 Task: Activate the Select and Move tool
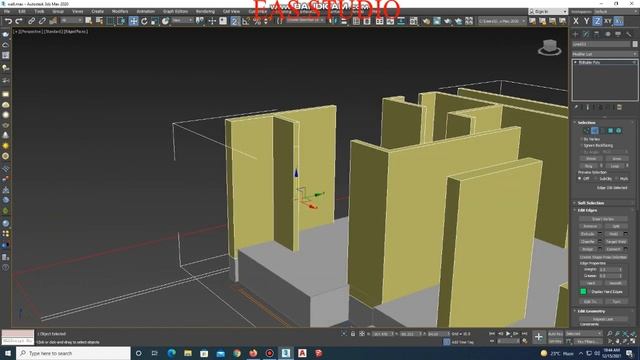(133, 21)
